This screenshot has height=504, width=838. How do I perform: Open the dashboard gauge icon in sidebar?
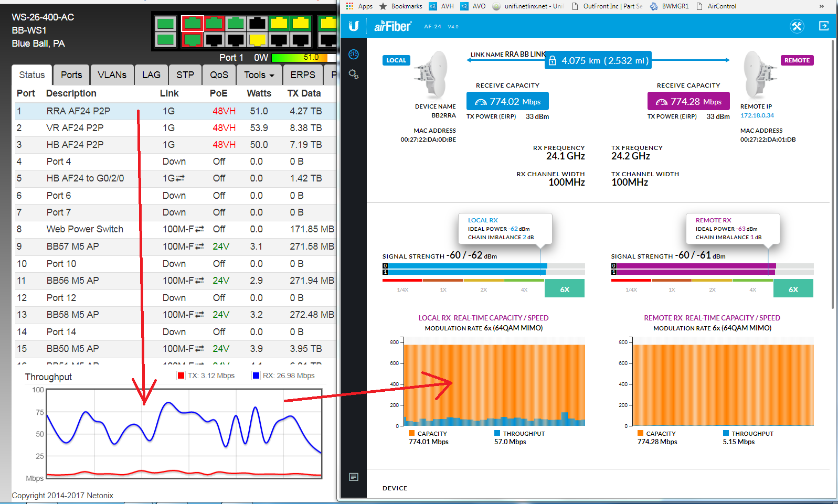point(354,55)
